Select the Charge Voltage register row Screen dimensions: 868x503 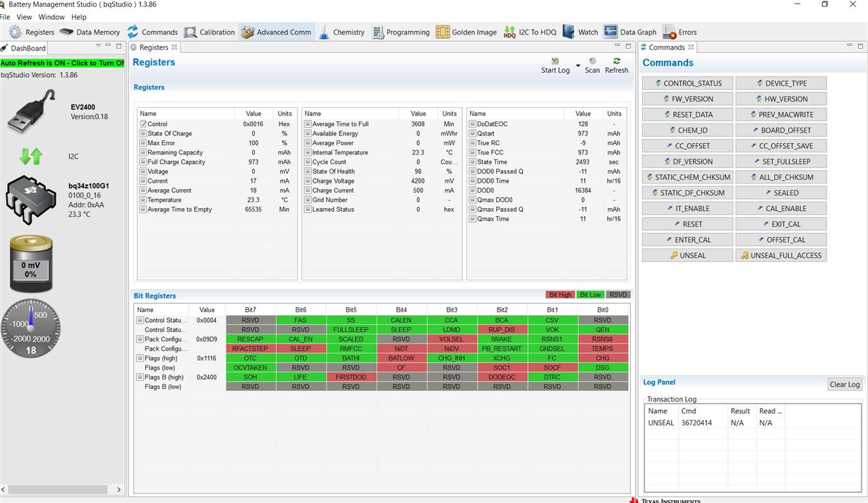382,181
